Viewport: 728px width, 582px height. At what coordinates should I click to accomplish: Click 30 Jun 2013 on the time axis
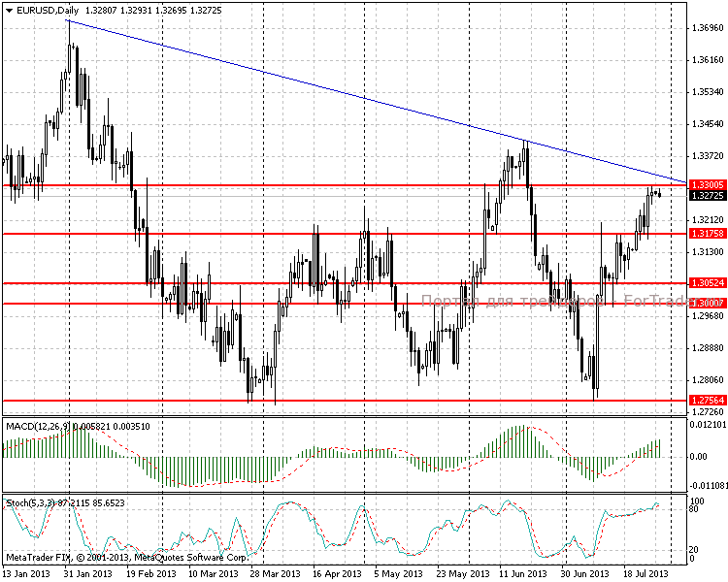click(x=585, y=573)
